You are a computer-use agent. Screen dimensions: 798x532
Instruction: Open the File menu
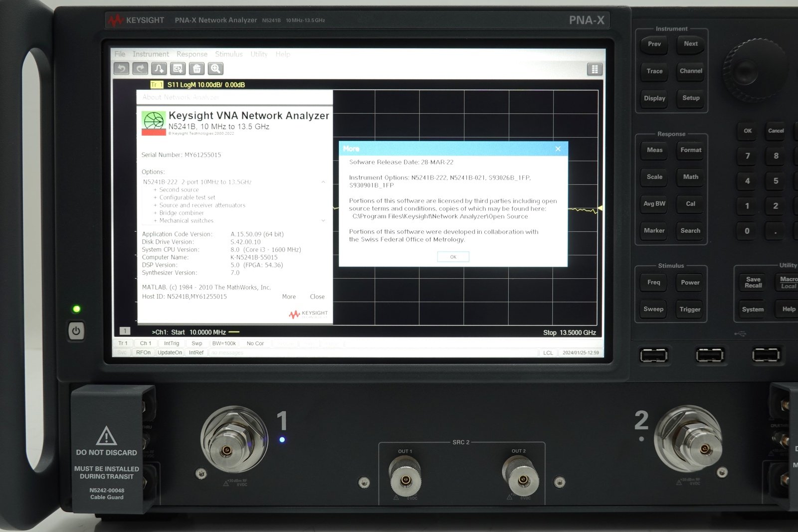point(120,54)
